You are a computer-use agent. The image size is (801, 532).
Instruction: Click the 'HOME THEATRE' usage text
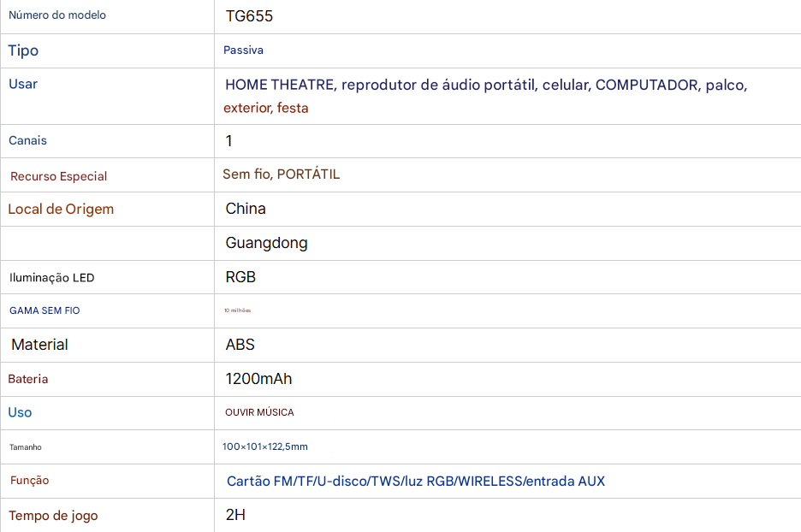281,86
